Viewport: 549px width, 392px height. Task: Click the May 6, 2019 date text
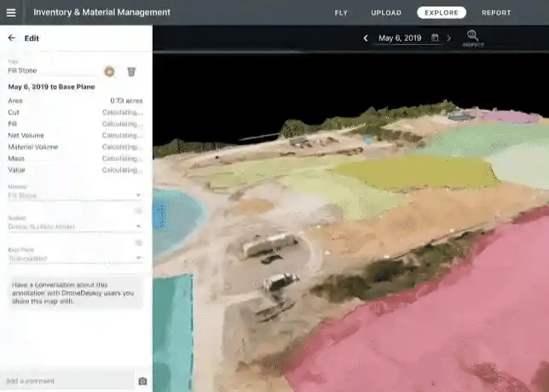click(399, 38)
